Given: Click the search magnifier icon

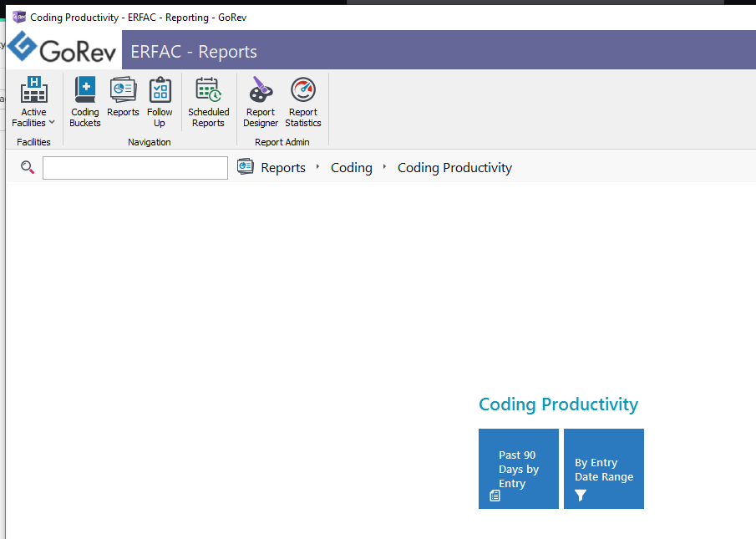Looking at the screenshot, I should [28, 167].
